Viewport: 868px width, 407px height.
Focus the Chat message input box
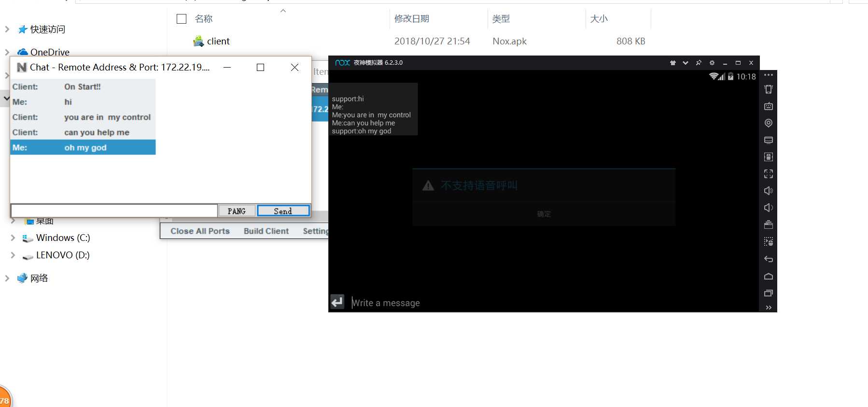[114, 211]
